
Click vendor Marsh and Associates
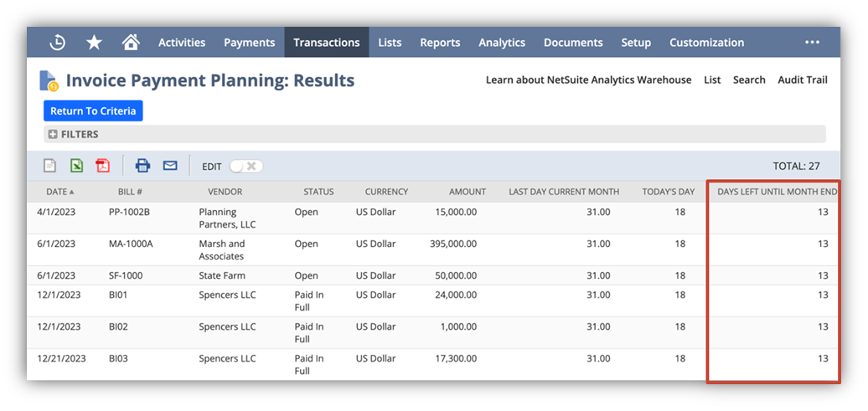[221, 250]
